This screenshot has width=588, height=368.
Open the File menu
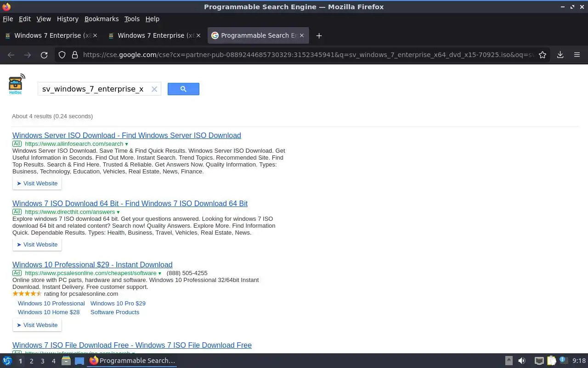pos(8,19)
